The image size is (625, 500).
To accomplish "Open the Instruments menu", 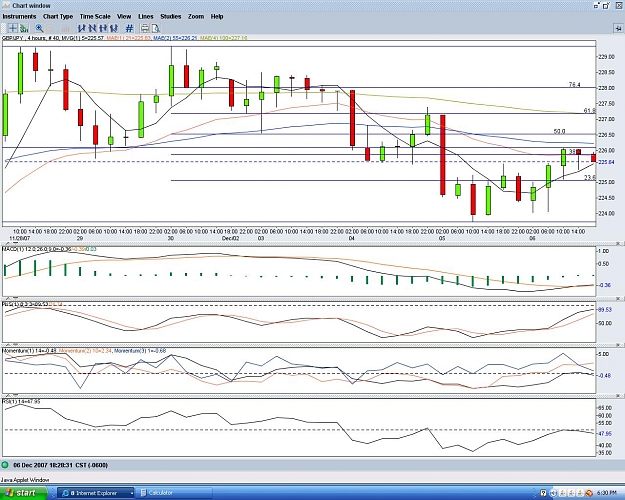I will 19,17.
